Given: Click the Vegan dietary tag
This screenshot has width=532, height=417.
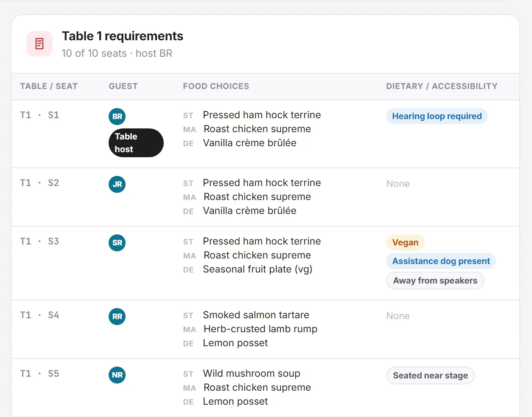Looking at the screenshot, I should click(x=405, y=242).
